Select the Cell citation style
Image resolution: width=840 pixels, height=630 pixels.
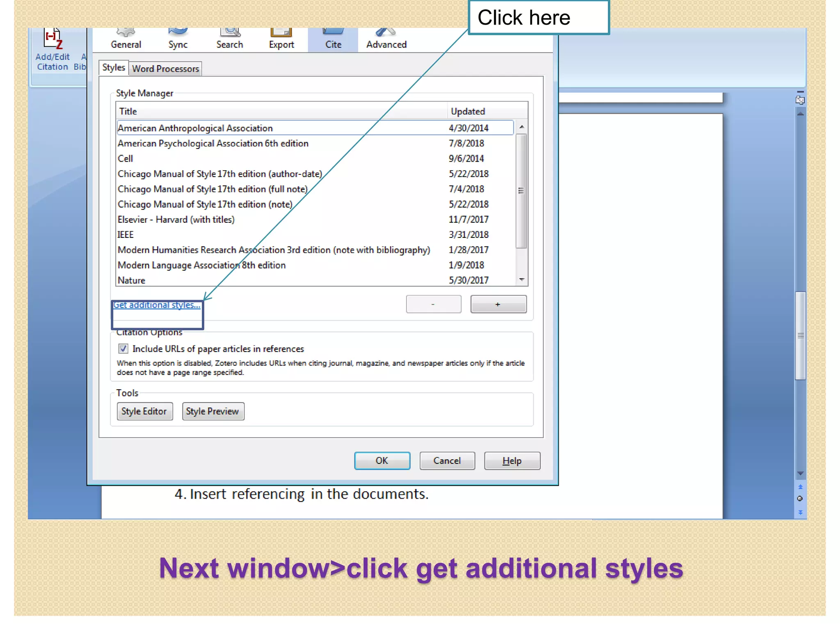(315, 158)
